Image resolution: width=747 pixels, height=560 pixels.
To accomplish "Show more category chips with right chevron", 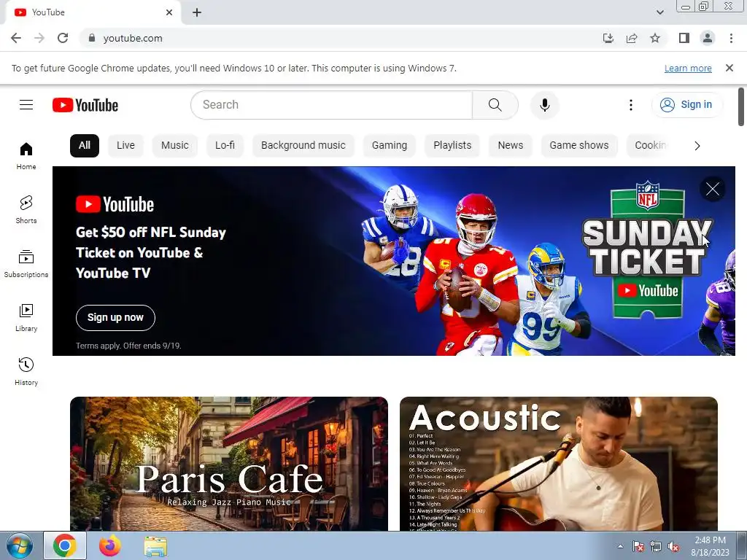I will 697,146.
